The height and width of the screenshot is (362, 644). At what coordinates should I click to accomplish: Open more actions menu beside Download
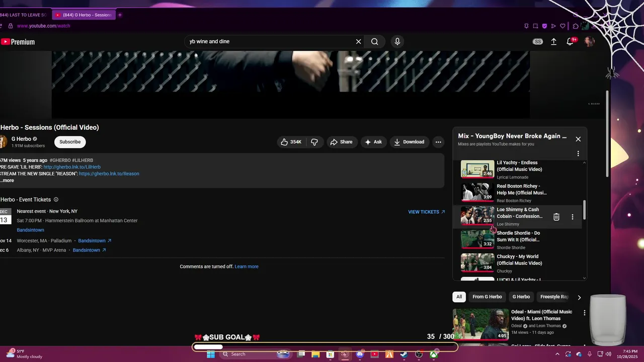click(x=438, y=142)
